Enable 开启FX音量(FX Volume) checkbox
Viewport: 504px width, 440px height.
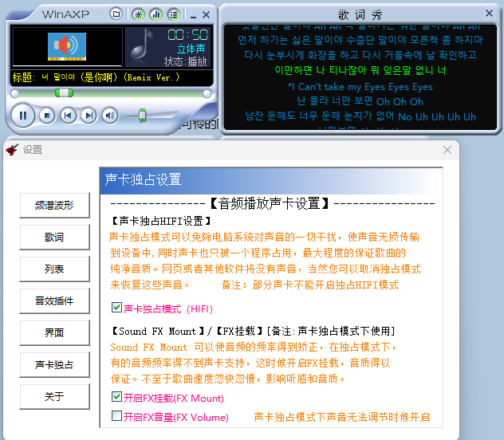pyautogui.click(x=116, y=416)
